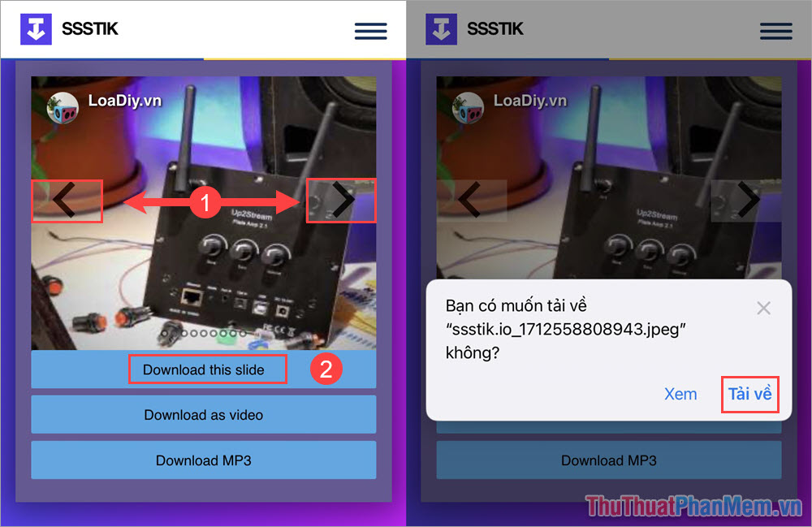This screenshot has height=527, width=812.
Task: Click the SSSTIK logo icon in right screen
Action: coord(442,29)
